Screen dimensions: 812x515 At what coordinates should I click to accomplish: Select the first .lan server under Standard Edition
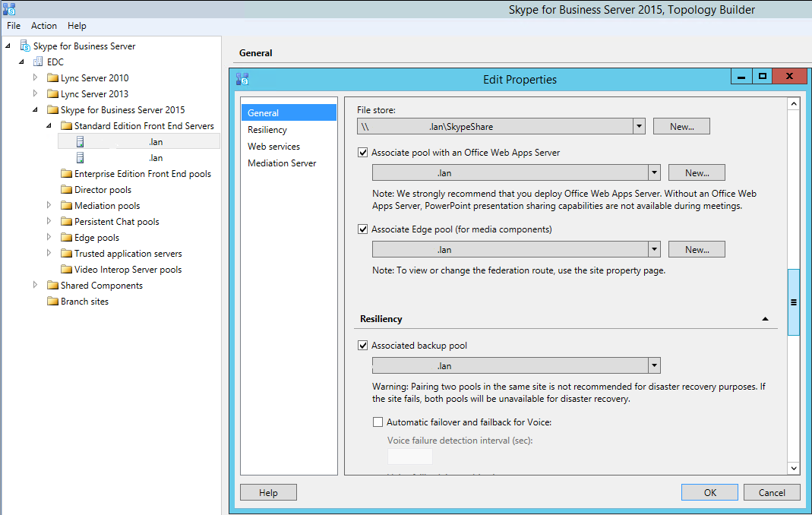coord(114,141)
